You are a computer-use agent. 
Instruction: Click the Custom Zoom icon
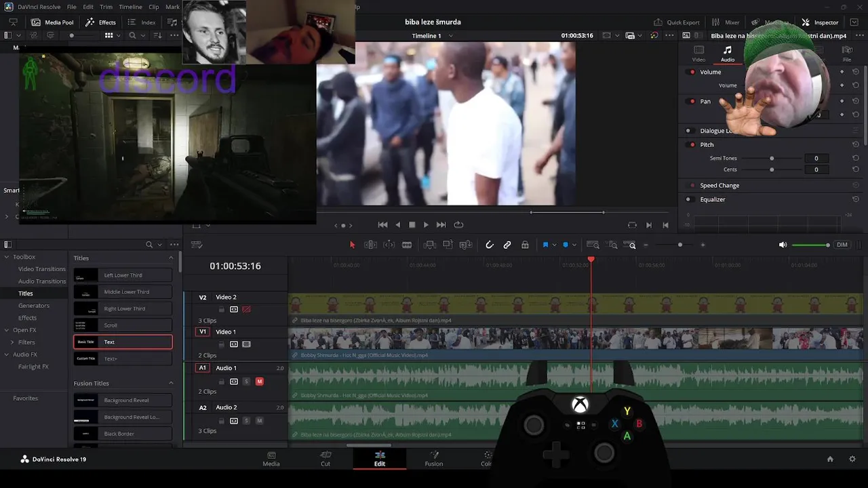click(630, 245)
